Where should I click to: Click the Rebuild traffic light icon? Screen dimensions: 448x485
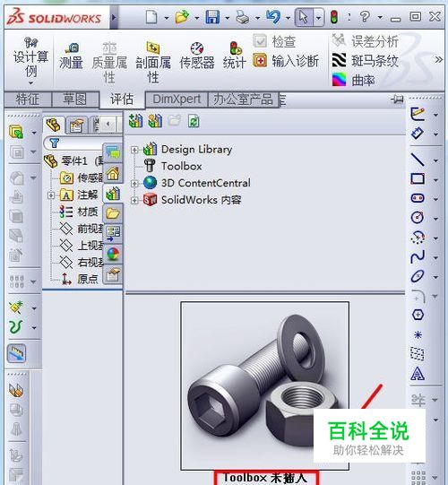tap(333, 17)
